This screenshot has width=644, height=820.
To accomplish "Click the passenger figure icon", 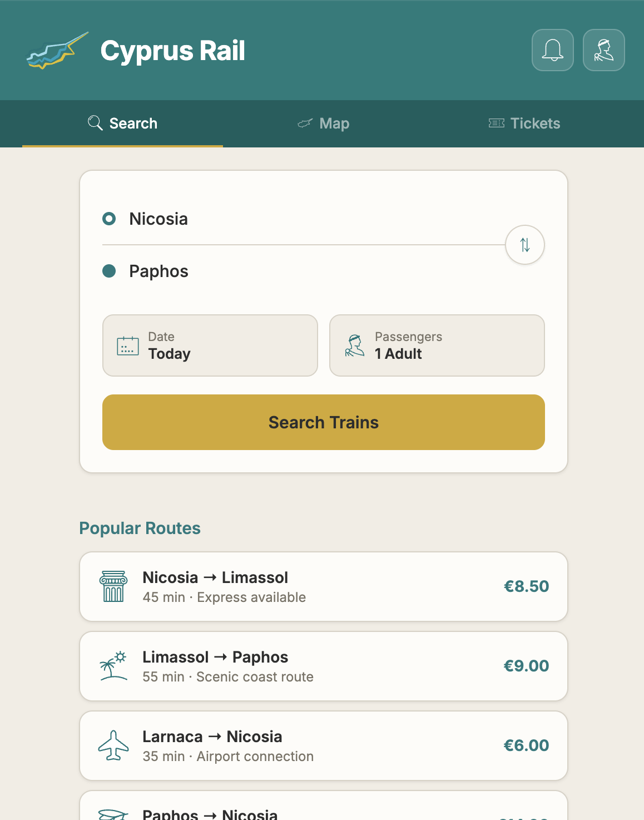I will (x=355, y=345).
